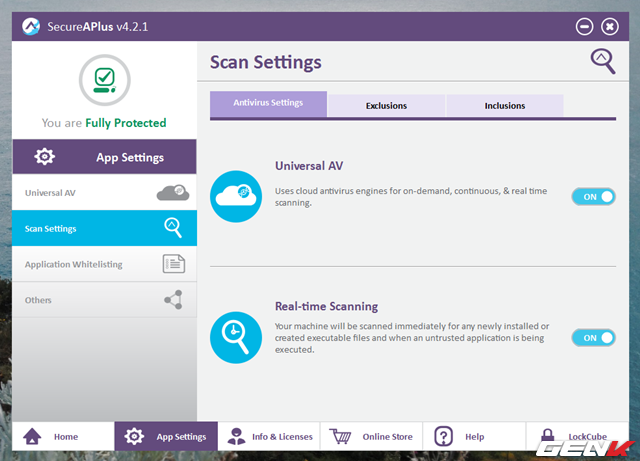Click the 'Your machine will be scanned immediately' description

pos(412,338)
